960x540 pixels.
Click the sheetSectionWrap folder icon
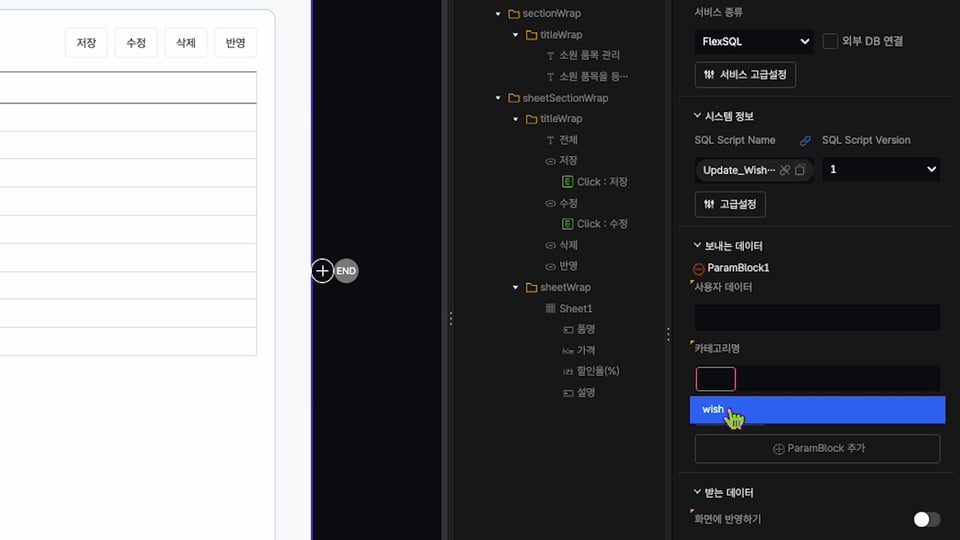(514, 98)
